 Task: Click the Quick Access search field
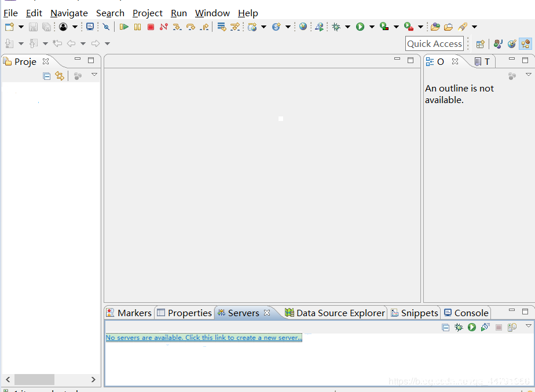click(434, 43)
